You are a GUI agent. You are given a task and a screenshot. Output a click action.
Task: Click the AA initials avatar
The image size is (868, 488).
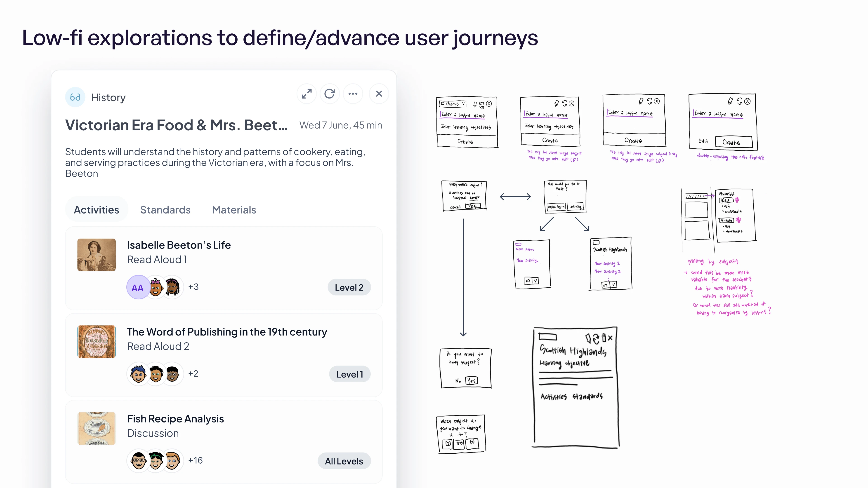point(137,287)
